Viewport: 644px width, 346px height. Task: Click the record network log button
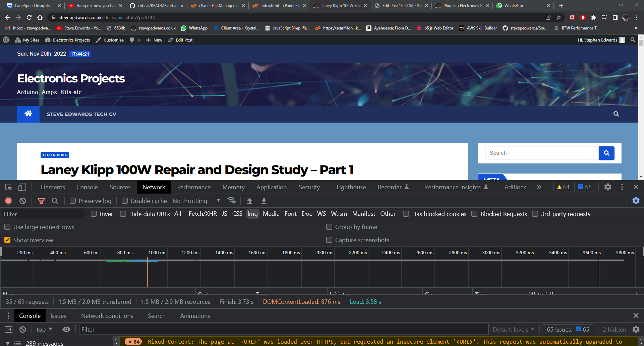click(8, 201)
